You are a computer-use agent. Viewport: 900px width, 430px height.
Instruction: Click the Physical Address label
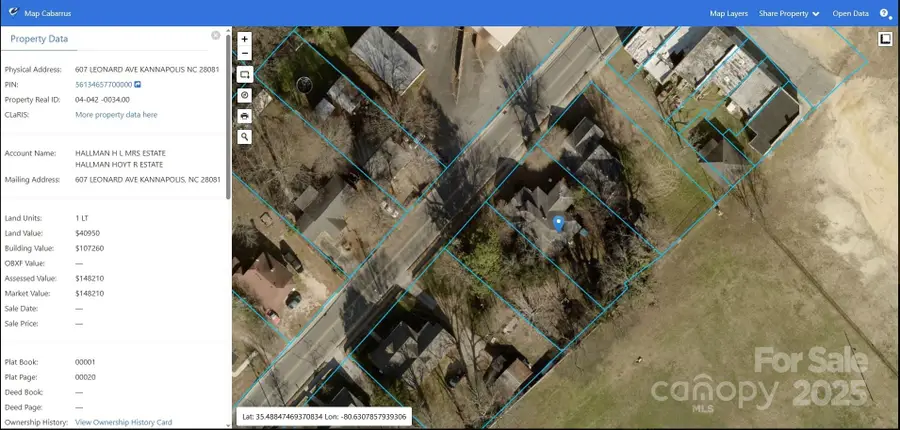point(33,69)
